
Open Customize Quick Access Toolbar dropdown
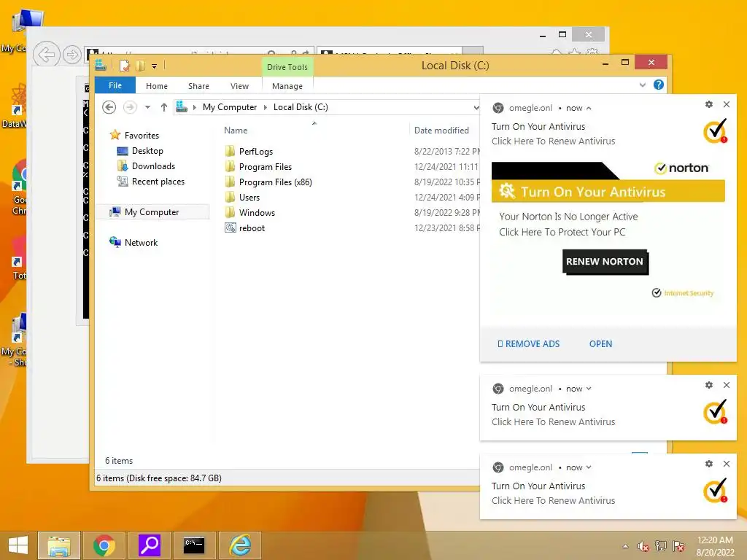click(x=155, y=66)
